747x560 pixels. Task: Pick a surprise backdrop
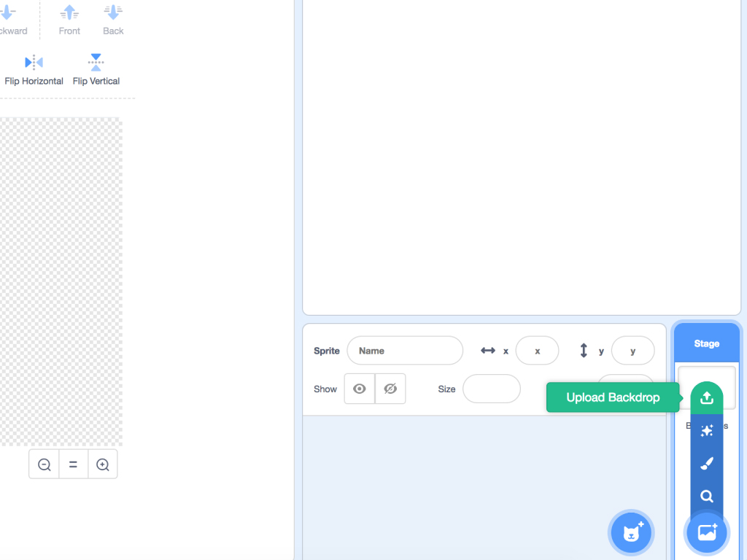point(706,430)
